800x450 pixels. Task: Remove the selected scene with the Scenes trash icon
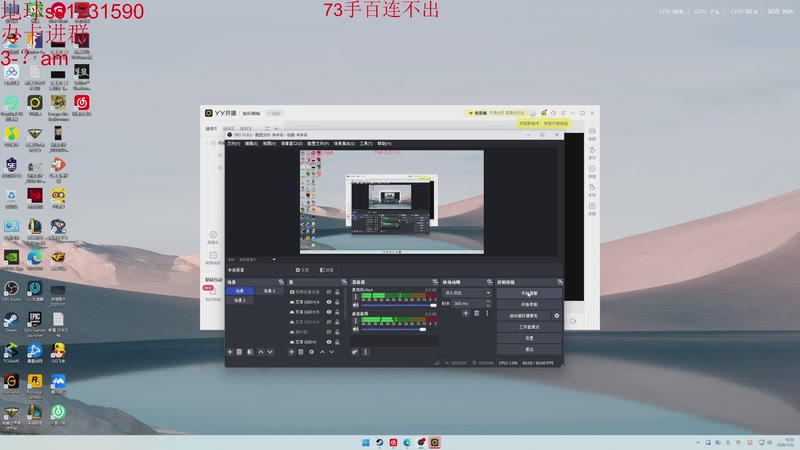click(x=239, y=352)
